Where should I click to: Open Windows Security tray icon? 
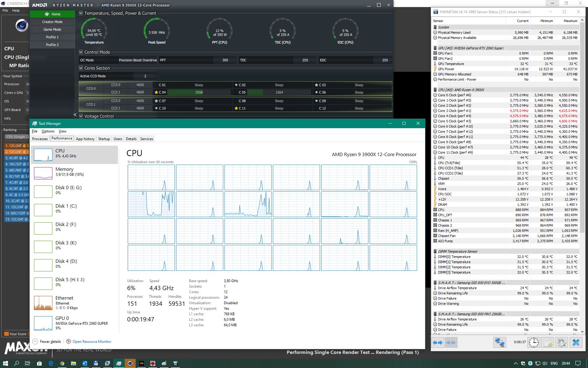pos(523,363)
